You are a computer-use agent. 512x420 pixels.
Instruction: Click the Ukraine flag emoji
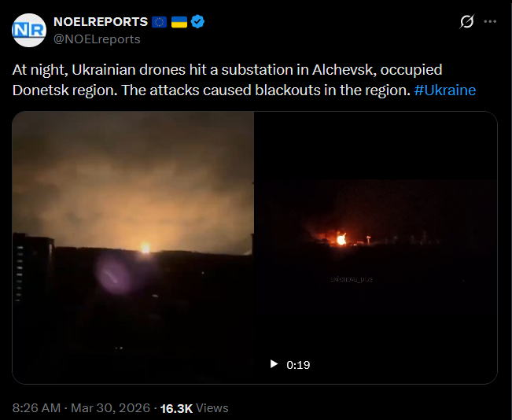pos(179,22)
